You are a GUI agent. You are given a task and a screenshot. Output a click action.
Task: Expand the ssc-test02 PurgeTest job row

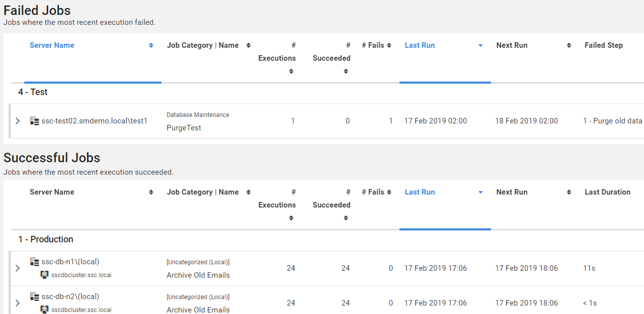point(17,121)
